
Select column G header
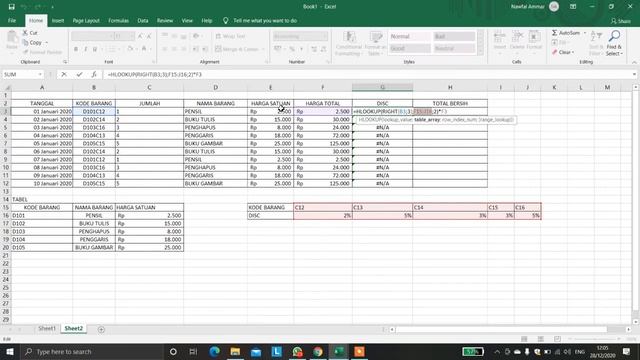(x=382, y=87)
